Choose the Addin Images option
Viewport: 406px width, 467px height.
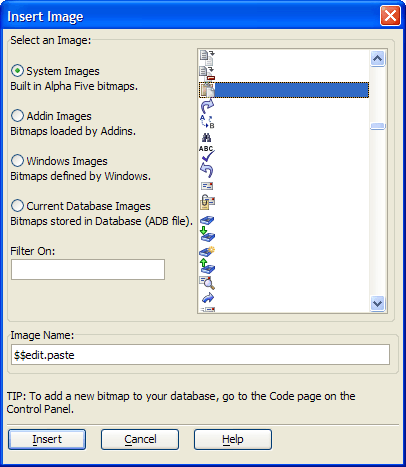17,116
